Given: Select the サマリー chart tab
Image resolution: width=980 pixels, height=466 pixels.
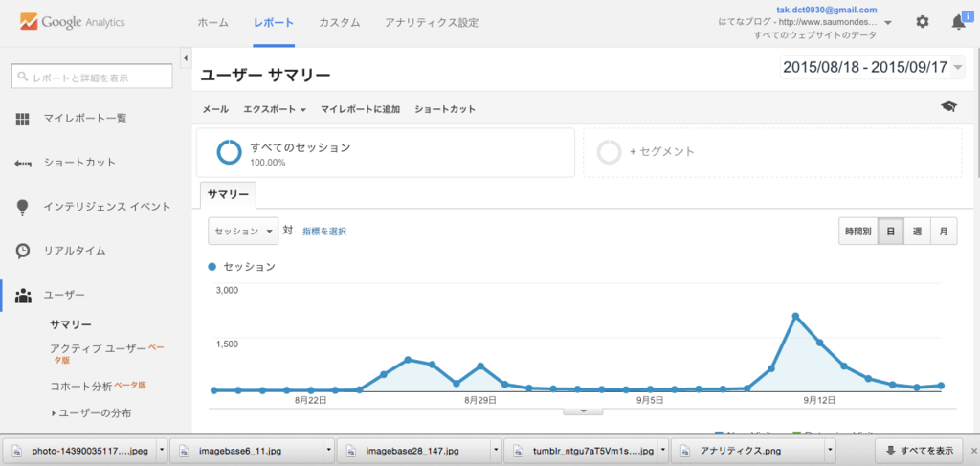Looking at the screenshot, I should (x=228, y=194).
